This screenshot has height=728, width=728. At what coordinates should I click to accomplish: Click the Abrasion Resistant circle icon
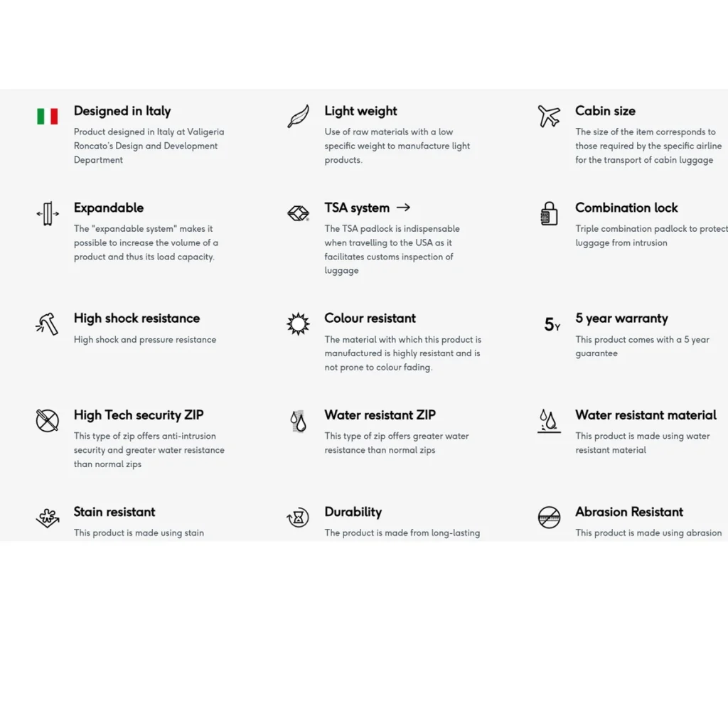click(x=549, y=518)
